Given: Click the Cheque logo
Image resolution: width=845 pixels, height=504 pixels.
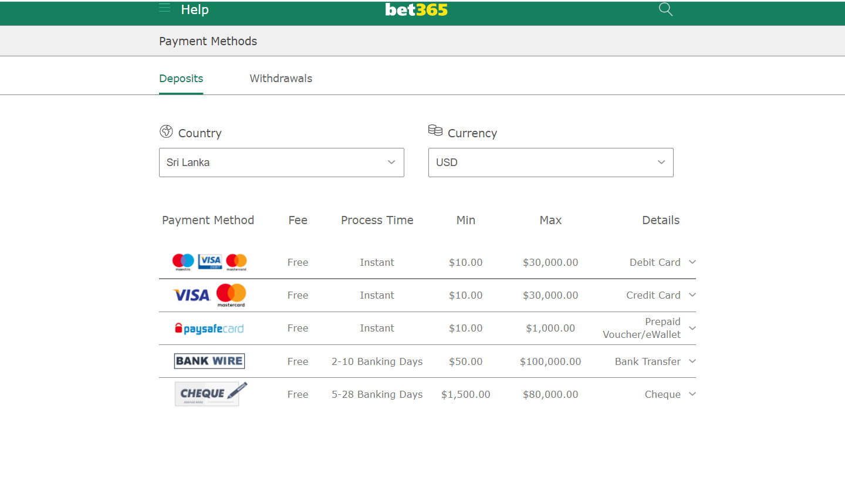Looking at the screenshot, I should (211, 394).
